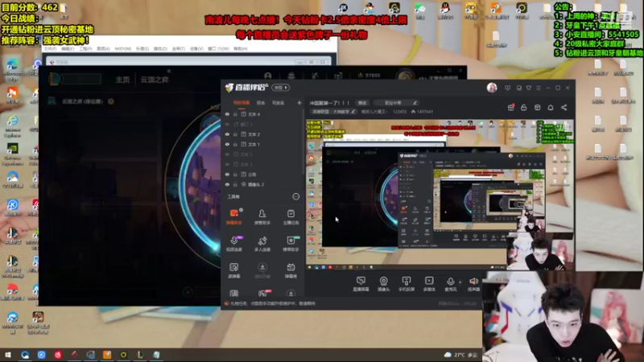644x362 pixels.
Task: Open the League of Legends taskbar icon
Action: click(139, 355)
